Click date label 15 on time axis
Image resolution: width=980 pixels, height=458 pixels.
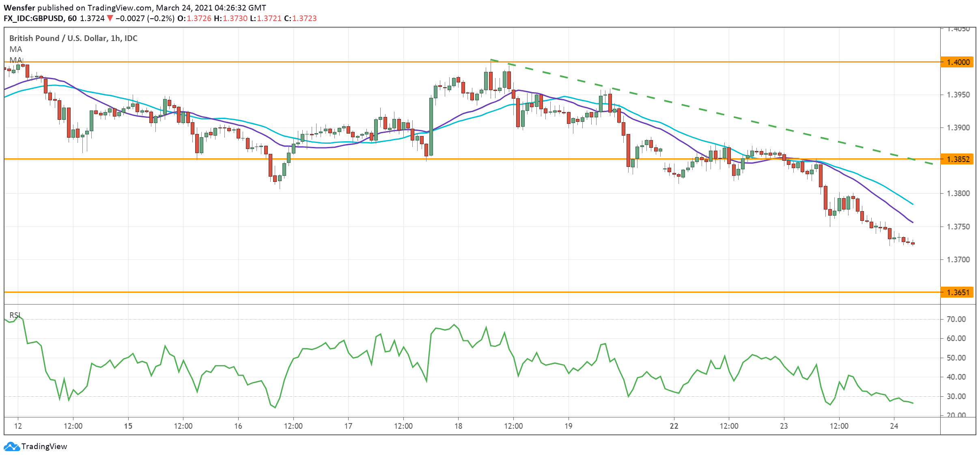coord(128,426)
